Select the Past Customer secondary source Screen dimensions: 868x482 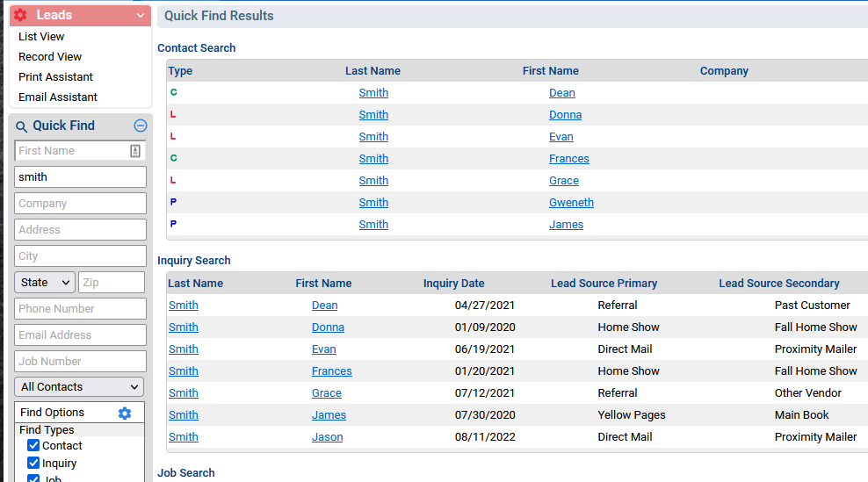click(x=812, y=306)
